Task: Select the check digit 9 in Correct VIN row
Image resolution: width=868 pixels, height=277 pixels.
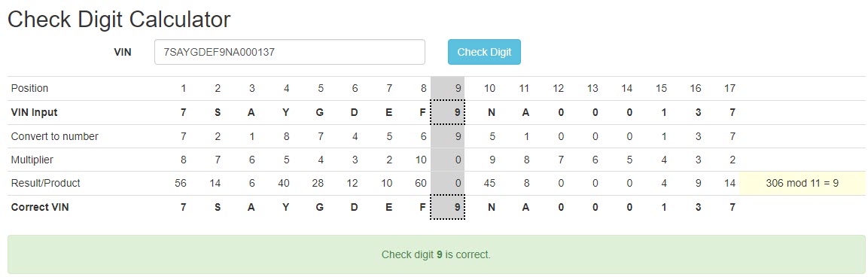Action: pos(447,207)
